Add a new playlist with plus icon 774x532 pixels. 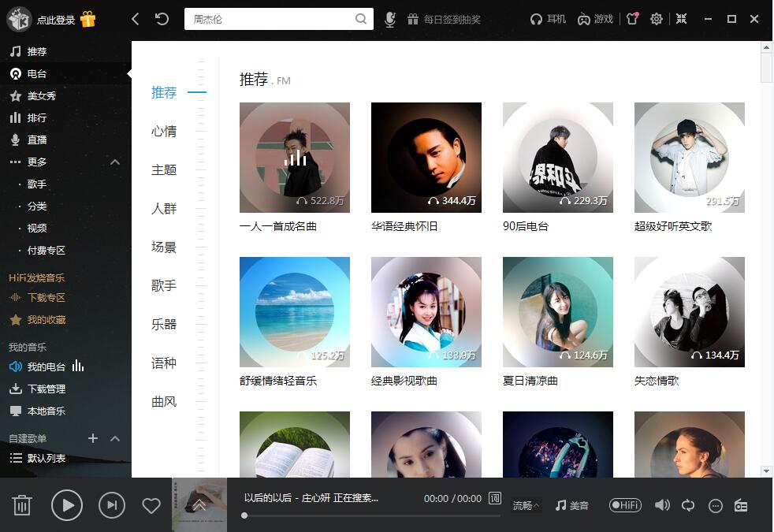[x=93, y=438]
